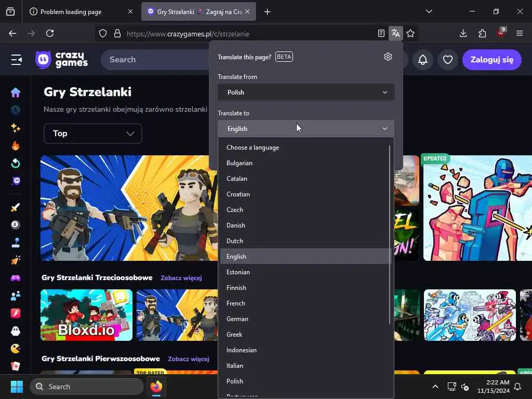Viewport: 532px width, 399px height.
Task: Click the translate page icon in address bar
Action: [395, 33]
